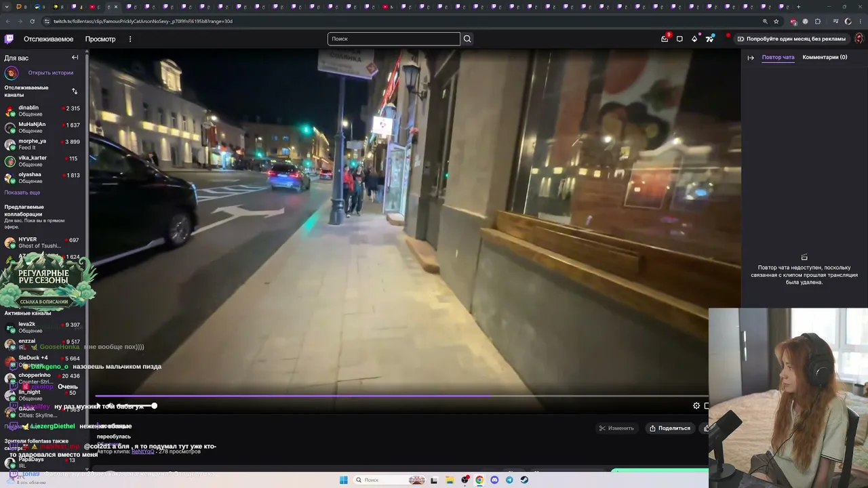
Task: Open the 7TV extension icon in Twitch header
Action: coord(709,39)
